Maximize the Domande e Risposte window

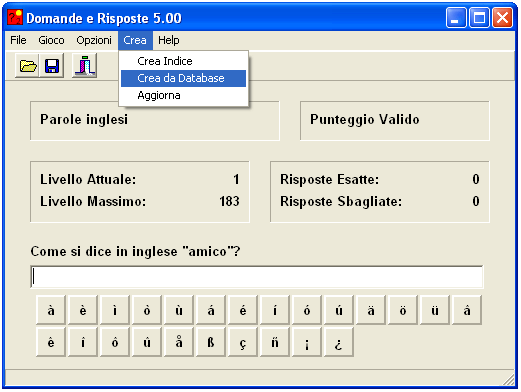(479, 18)
